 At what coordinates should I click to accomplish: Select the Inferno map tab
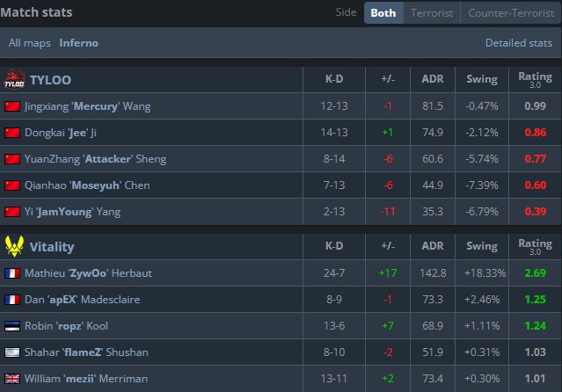79,42
